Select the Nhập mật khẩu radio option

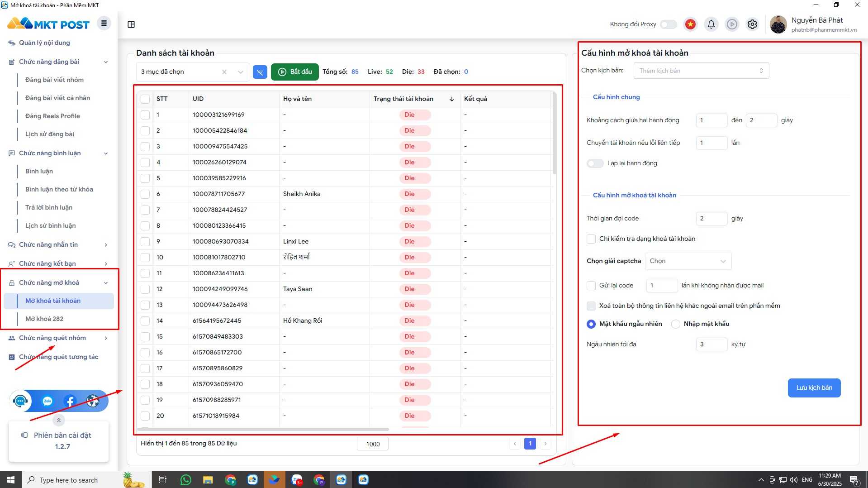tap(676, 324)
